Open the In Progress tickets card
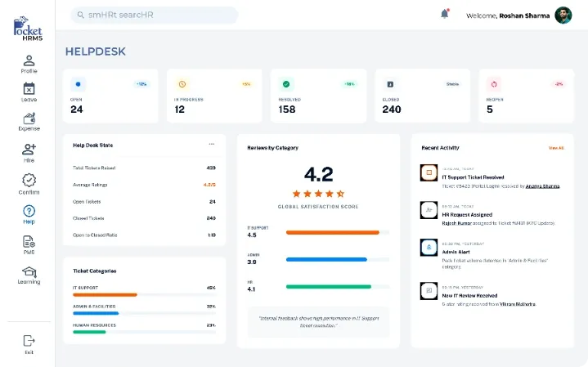This screenshot has width=588, height=367. (x=214, y=96)
